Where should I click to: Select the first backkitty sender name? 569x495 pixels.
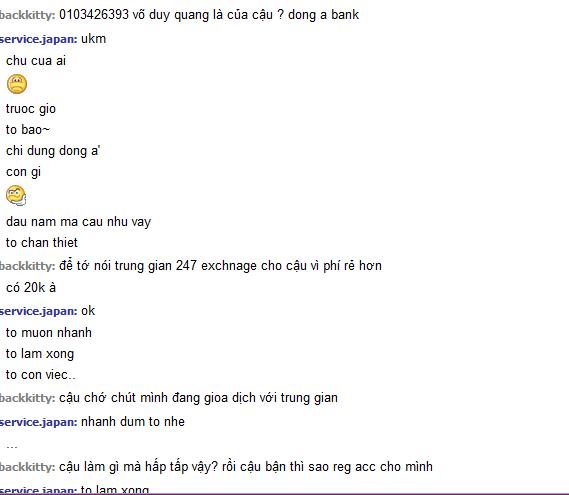(27, 15)
